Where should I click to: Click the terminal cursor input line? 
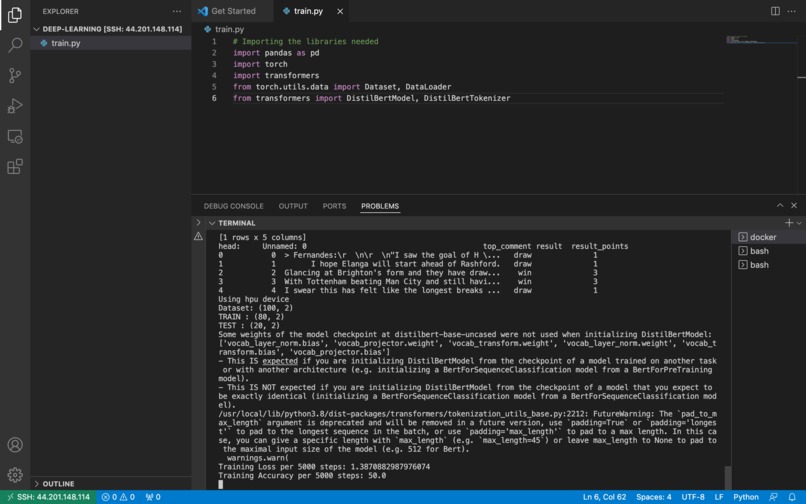click(x=221, y=484)
